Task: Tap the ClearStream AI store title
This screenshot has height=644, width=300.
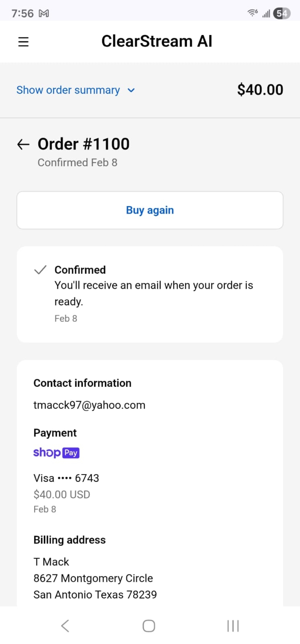Action: coord(157,41)
